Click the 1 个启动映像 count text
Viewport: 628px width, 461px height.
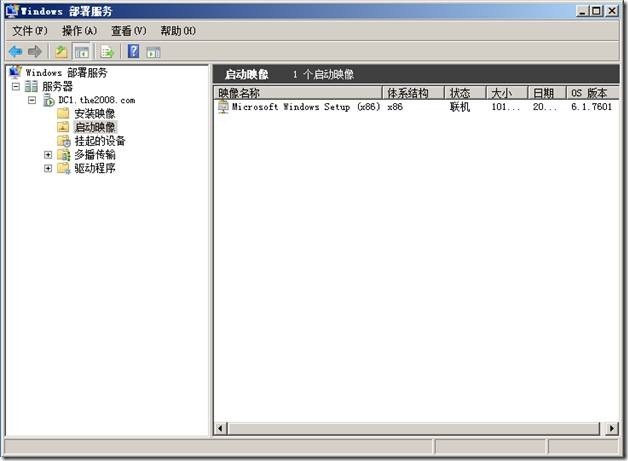pos(323,74)
